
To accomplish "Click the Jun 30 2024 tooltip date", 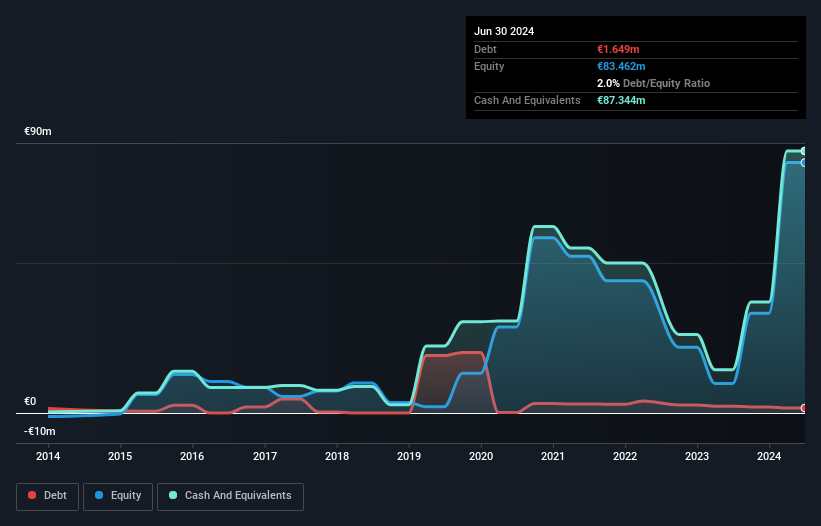I will [x=504, y=31].
